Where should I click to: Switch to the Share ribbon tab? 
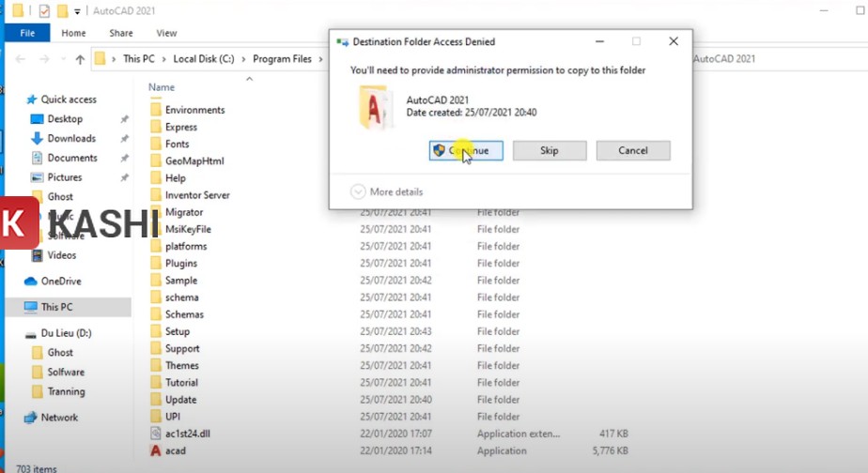[120, 33]
